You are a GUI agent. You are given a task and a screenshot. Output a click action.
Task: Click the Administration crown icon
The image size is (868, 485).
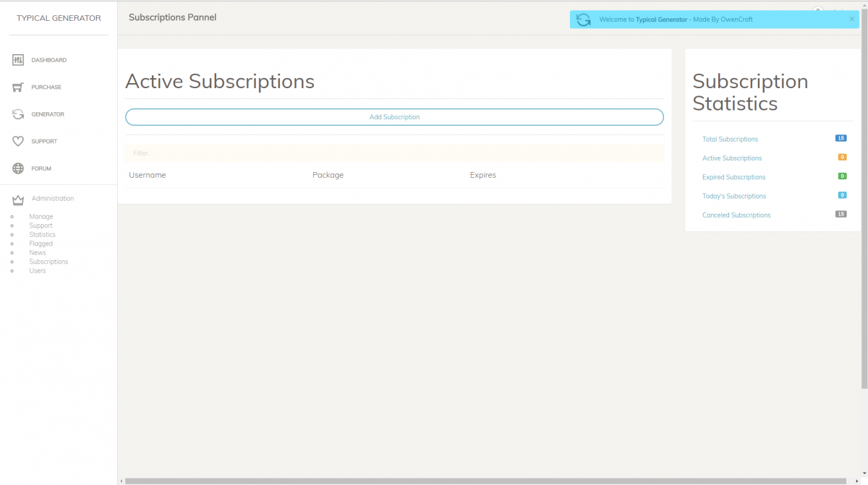[18, 199]
